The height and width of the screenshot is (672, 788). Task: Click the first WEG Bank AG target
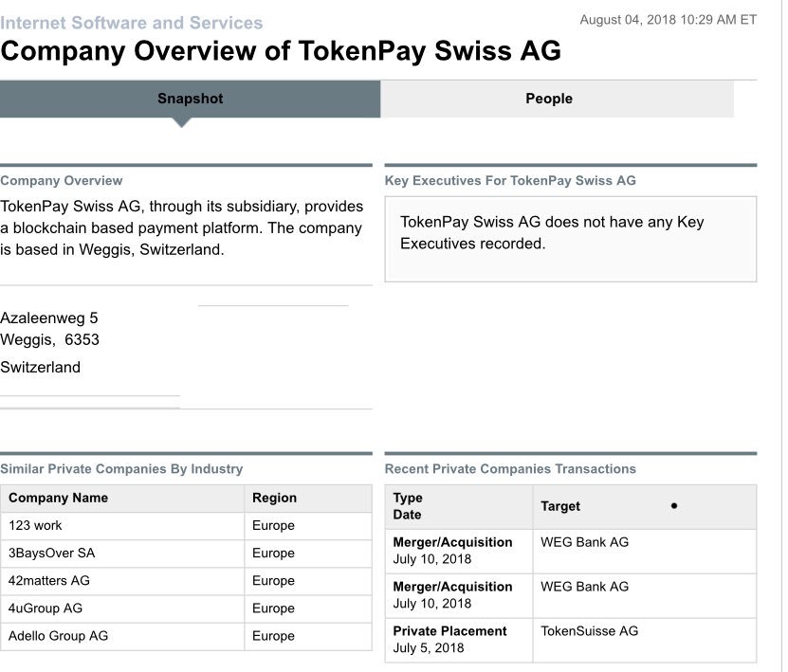[x=584, y=542]
